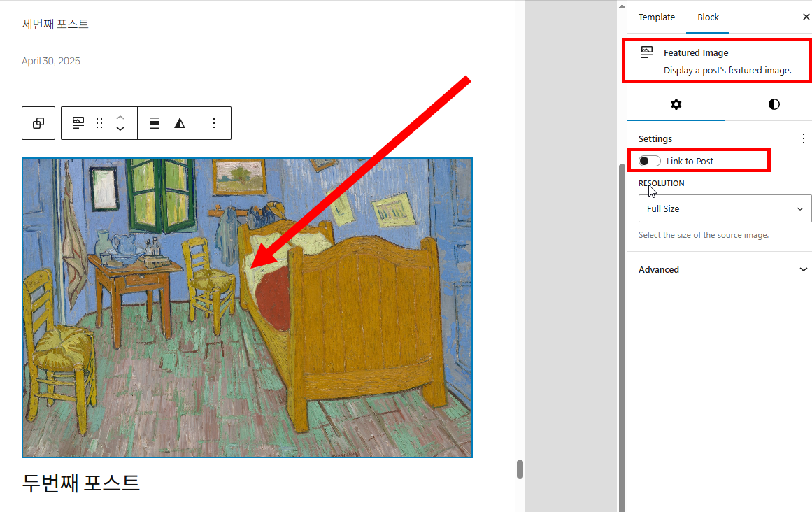Move block down with the down chevron

pos(120,129)
